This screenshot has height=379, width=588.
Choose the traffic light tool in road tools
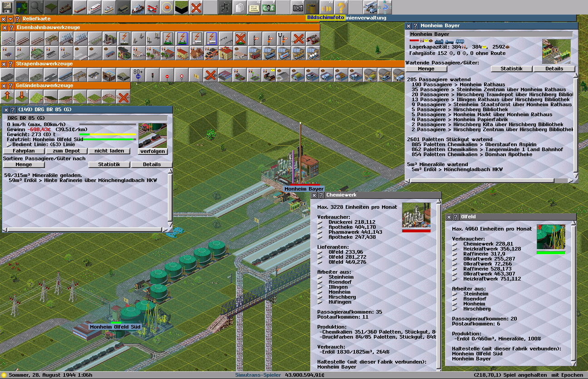point(152,74)
